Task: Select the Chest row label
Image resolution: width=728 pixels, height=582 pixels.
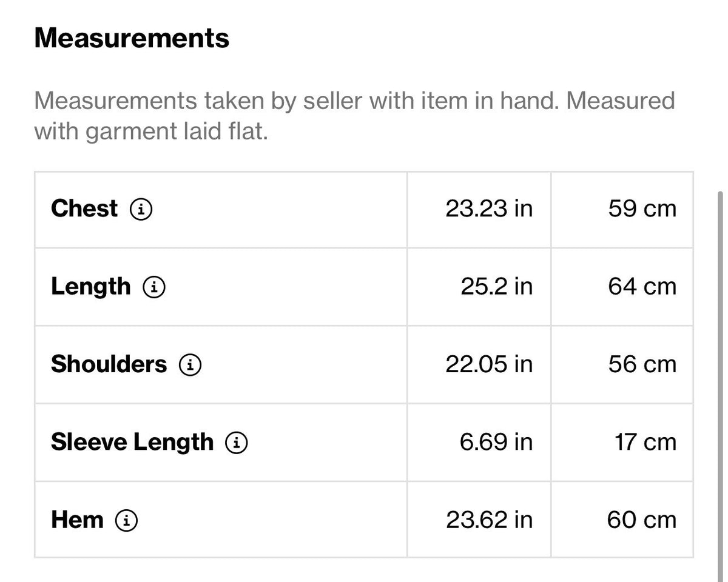Action: (x=84, y=209)
